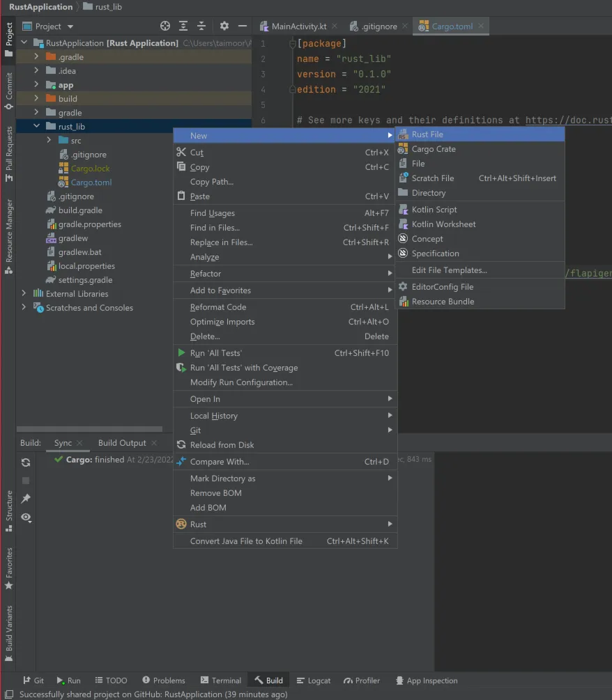The image size is (612, 700).
Task: Open the Git tool window in bottom bar
Action: click(33, 680)
